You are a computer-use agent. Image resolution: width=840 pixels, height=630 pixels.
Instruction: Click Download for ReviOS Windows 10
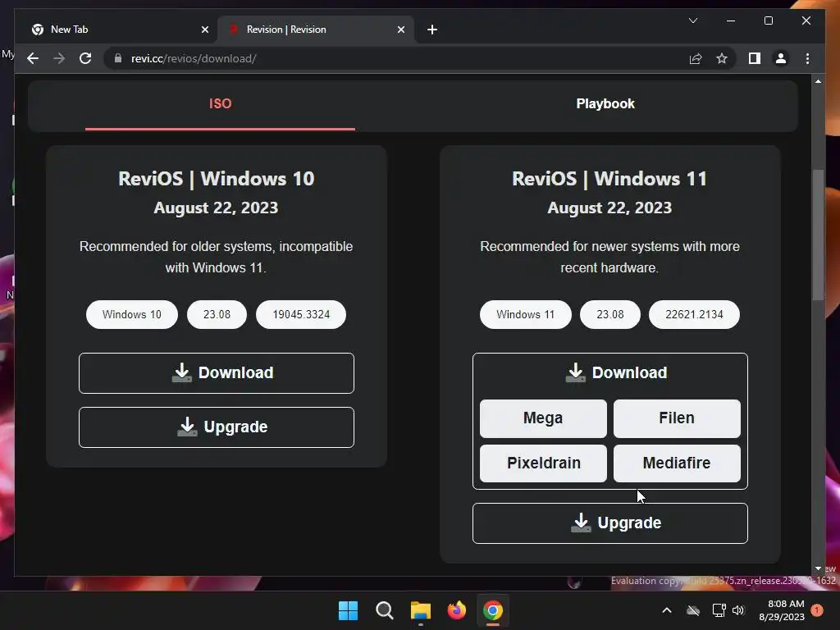[217, 373]
